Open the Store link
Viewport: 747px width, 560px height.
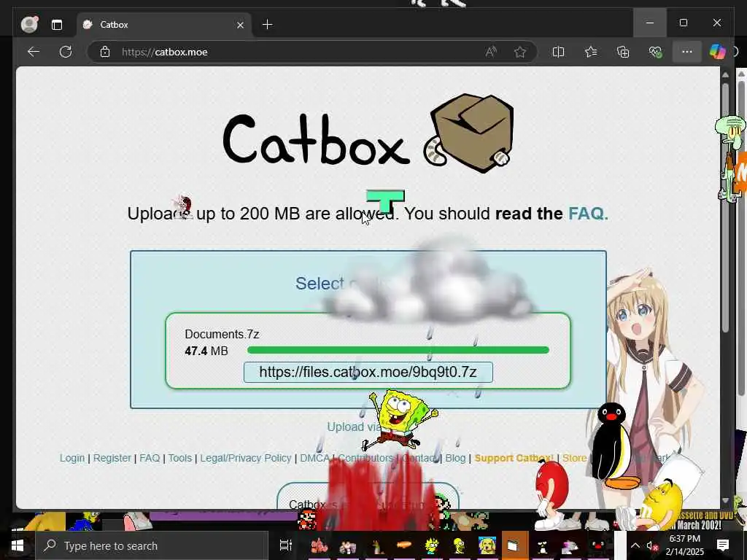coord(574,458)
